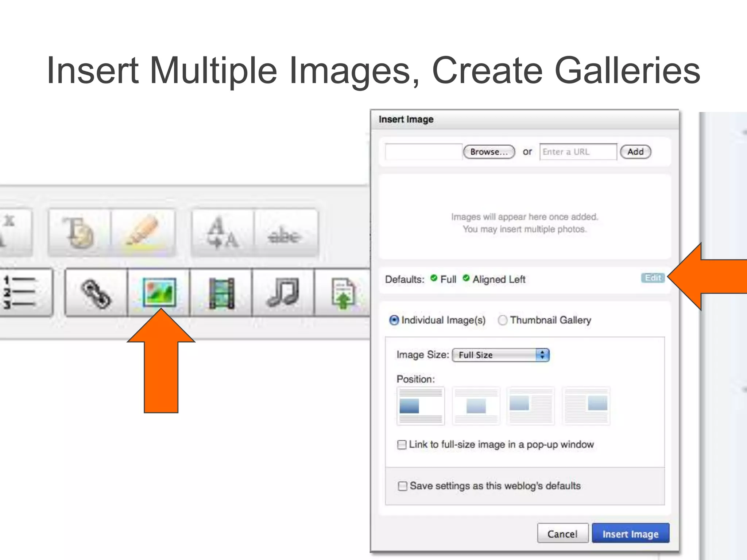
Task: Click the Enter a URL field
Action: (x=578, y=152)
